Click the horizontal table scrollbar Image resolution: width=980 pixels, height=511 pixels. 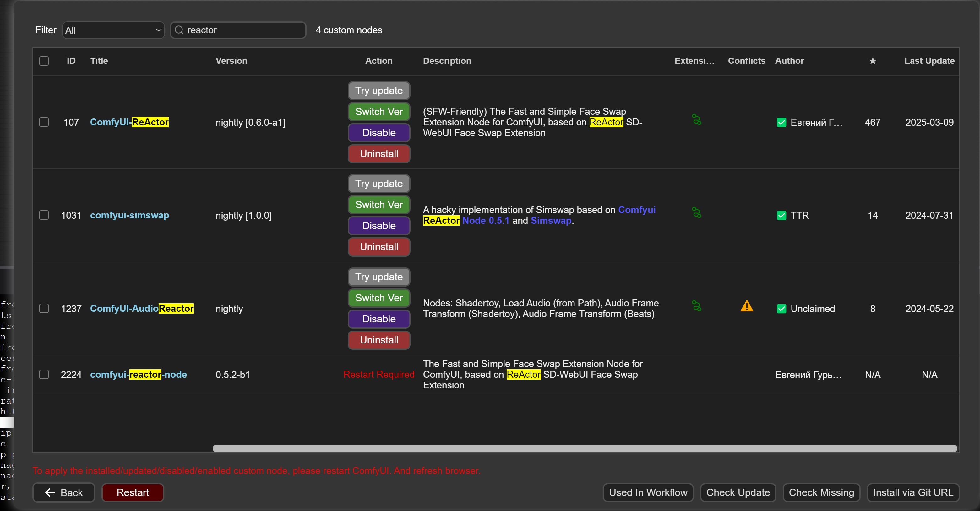point(585,448)
